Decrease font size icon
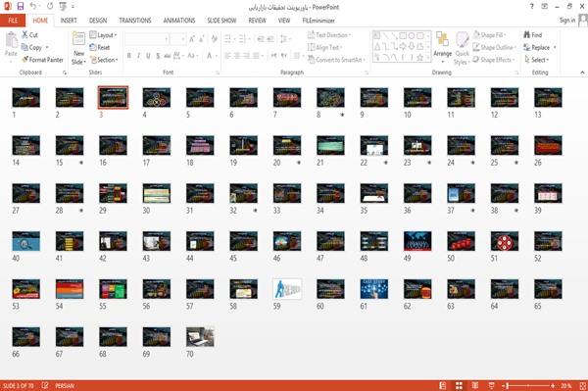 [x=201, y=39]
